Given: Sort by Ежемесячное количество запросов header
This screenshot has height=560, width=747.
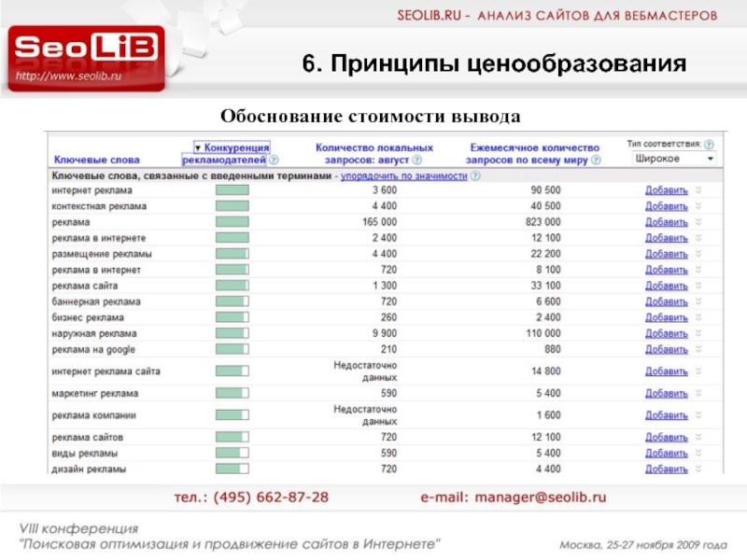Looking at the screenshot, I should (533, 153).
